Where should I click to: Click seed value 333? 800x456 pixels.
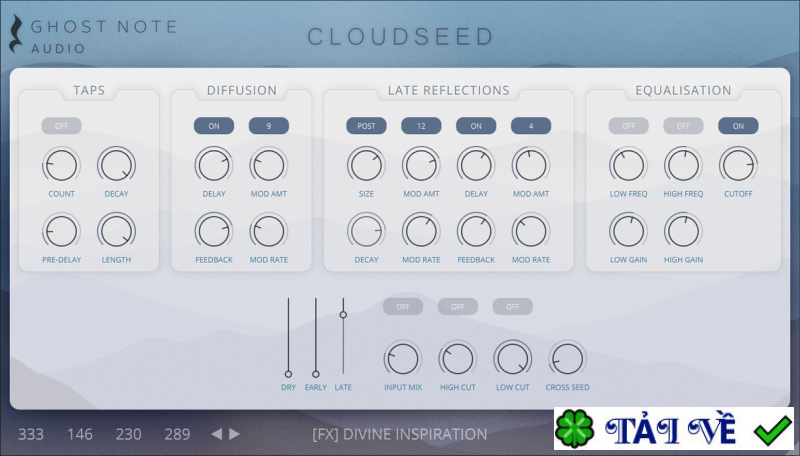[x=31, y=434]
